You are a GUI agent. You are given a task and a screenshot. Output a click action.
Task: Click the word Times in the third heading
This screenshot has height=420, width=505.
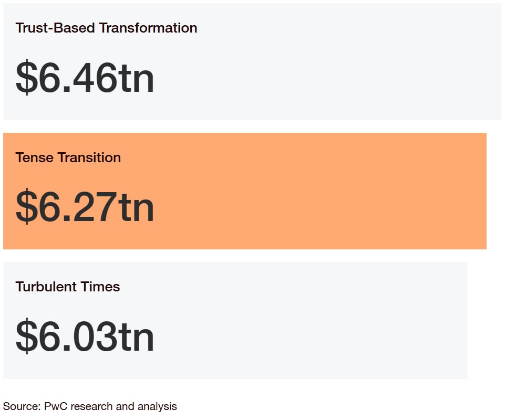[x=100, y=287]
